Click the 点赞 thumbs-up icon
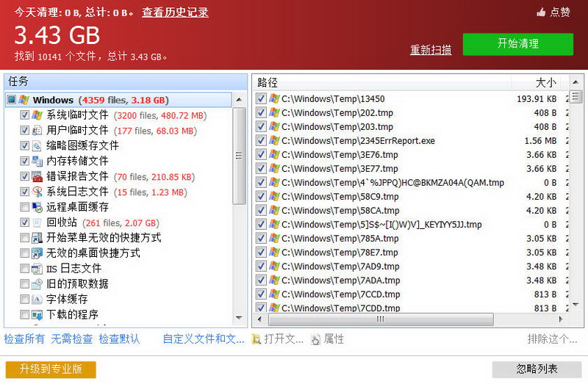This screenshot has width=588, height=384. click(x=541, y=12)
